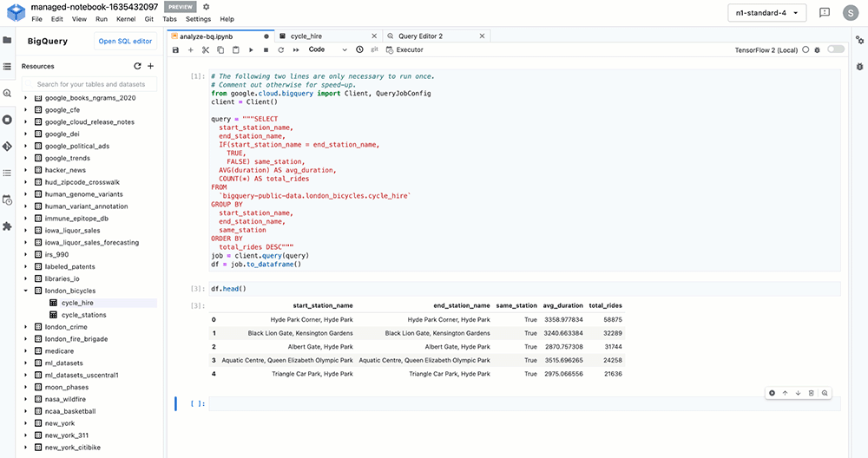
Task: Refresh the BigQuery Resources list
Action: click(x=137, y=66)
